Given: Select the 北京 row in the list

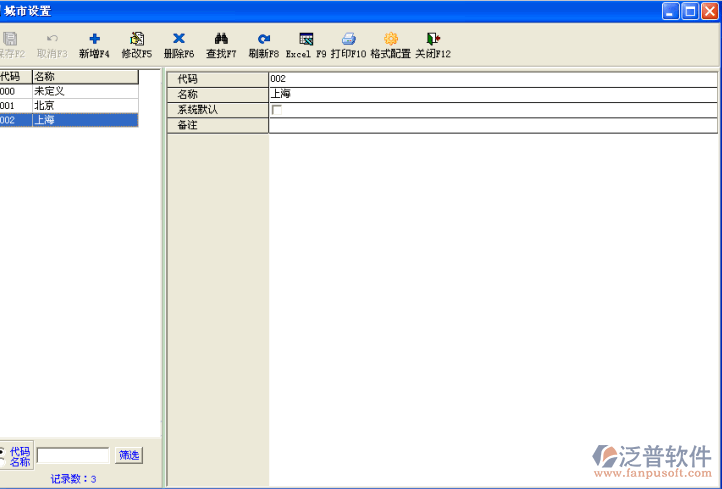Looking at the screenshot, I should coord(68,105).
